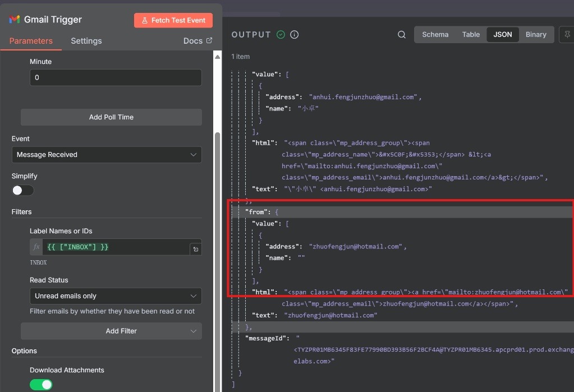The height and width of the screenshot is (392, 574).
Task: Click the fx expression icon
Action: point(37,247)
